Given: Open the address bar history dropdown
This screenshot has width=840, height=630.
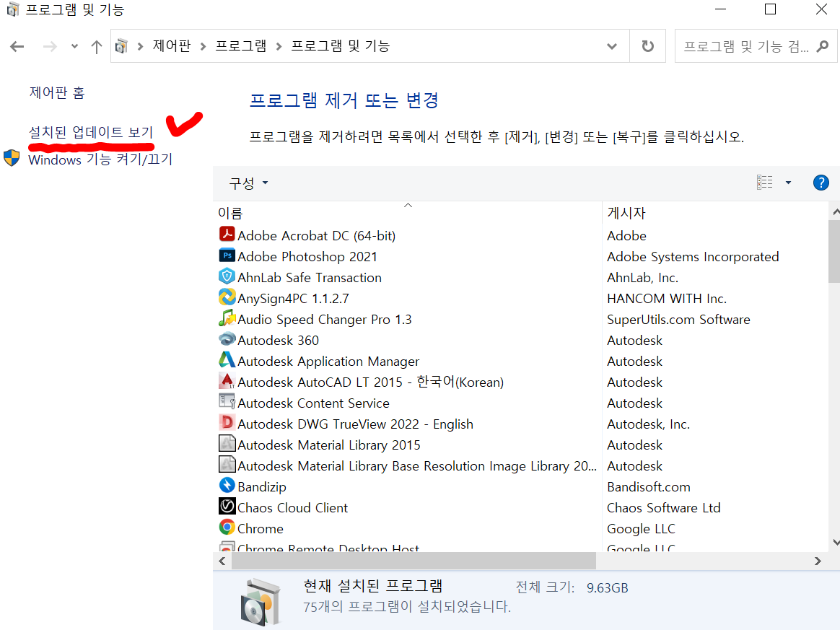Looking at the screenshot, I should point(612,47).
